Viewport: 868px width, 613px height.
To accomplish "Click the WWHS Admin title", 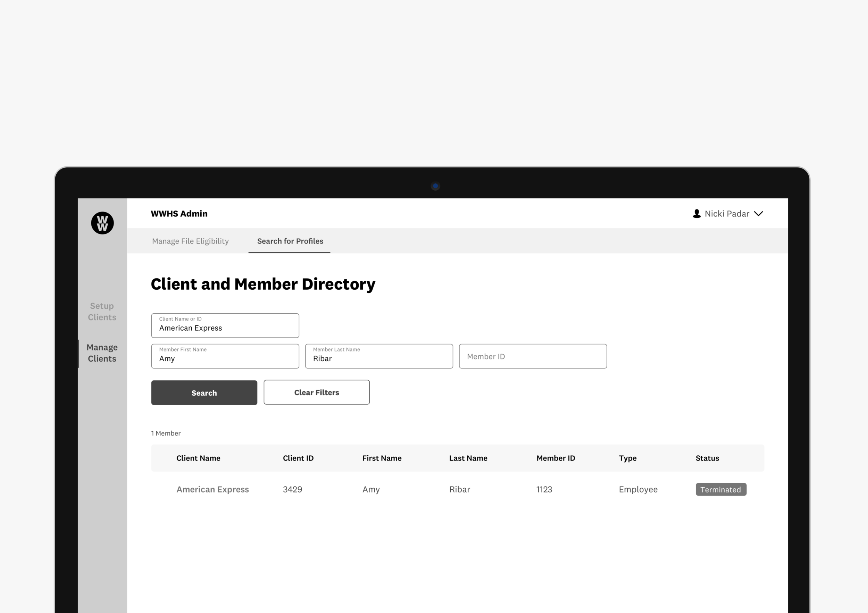I will coord(179,214).
